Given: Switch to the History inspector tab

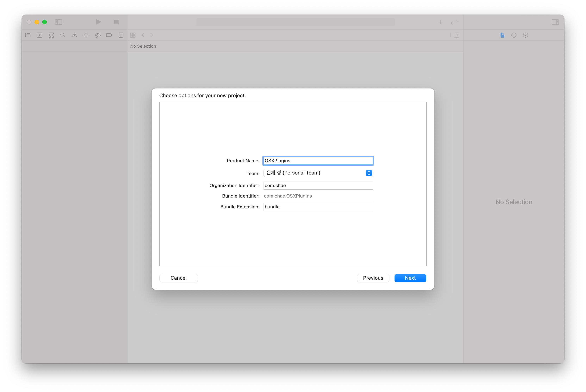Looking at the screenshot, I should [514, 35].
